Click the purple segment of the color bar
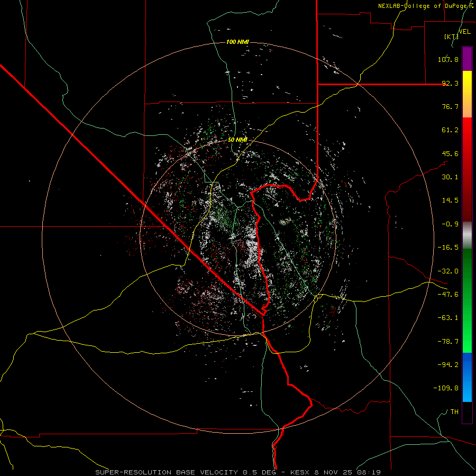The width and height of the screenshot is (476, 476). click(467, 59)
